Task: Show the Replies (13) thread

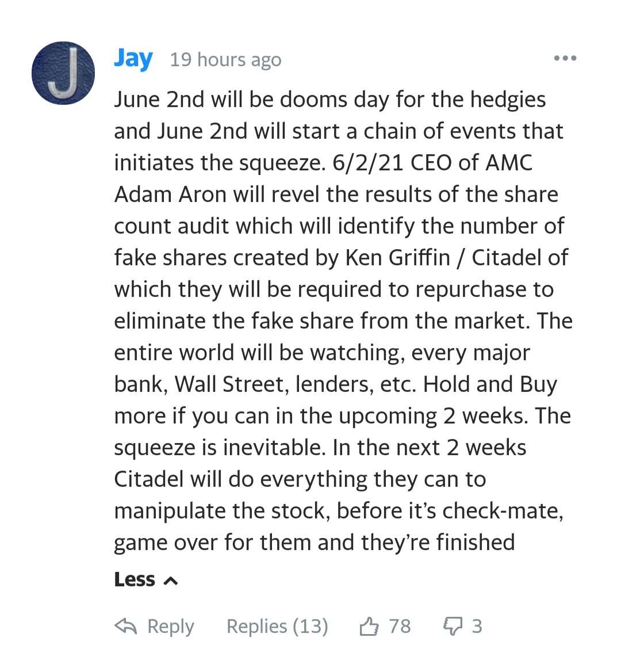Action: point(277,626)
